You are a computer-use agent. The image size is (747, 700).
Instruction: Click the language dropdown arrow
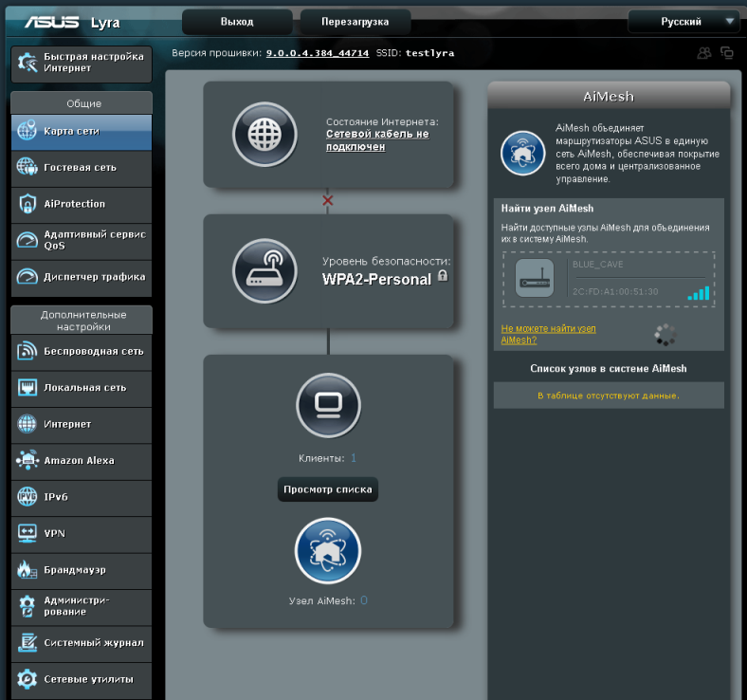[729, 21]
